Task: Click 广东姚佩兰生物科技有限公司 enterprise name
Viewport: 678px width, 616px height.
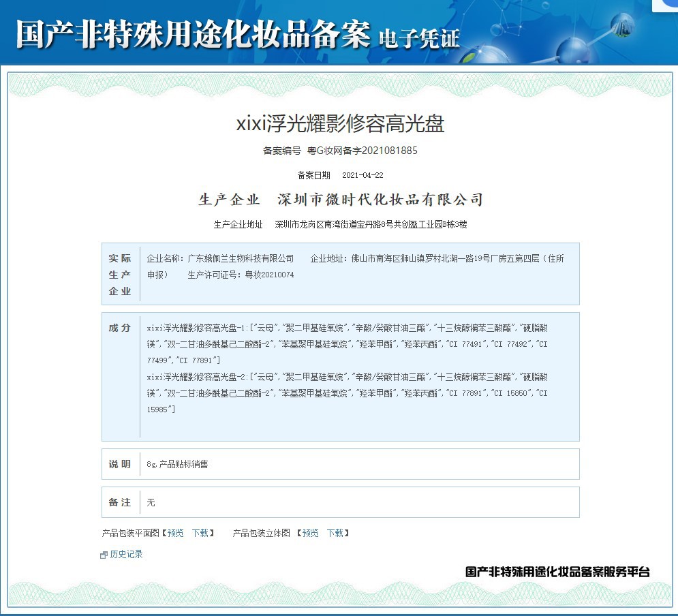Action: [241, 258]
